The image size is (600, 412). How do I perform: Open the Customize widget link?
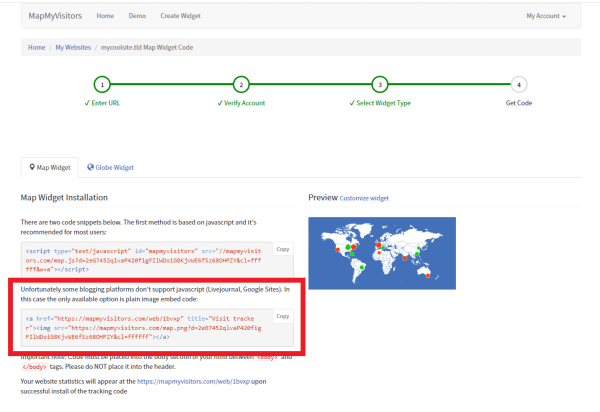pyautogui.click(x=364, y=198)
